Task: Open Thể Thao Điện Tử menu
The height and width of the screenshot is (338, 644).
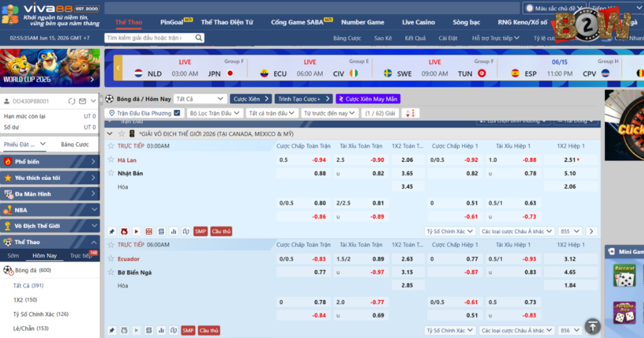Action: (226, 22)
